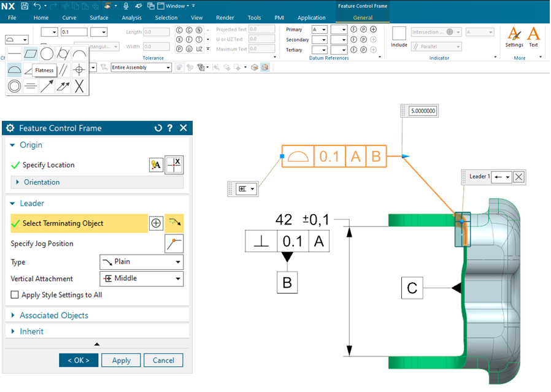Open Vertical Attachment dropdown showing Middle

pyautogui.click(x=142, y=279)
